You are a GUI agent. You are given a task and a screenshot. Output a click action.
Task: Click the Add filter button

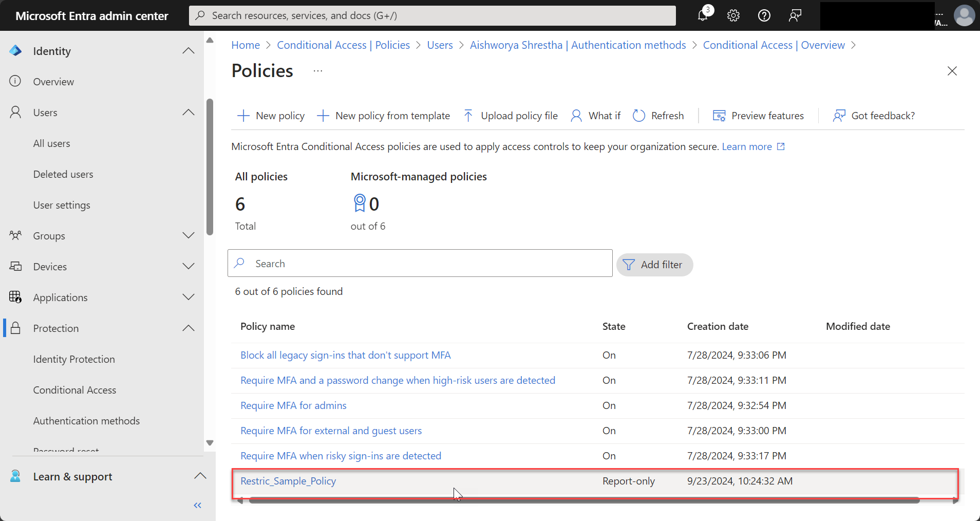tap(654, 265)
